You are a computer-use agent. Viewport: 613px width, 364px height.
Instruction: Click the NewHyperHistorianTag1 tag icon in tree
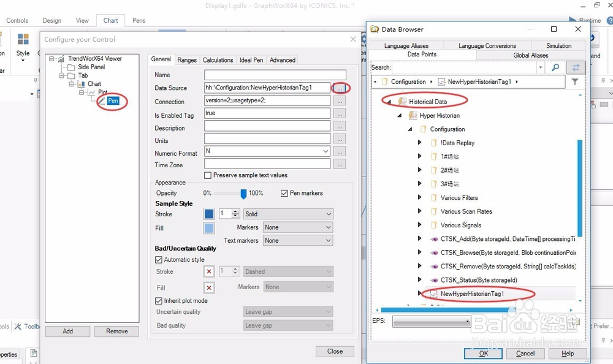point(433,294)
